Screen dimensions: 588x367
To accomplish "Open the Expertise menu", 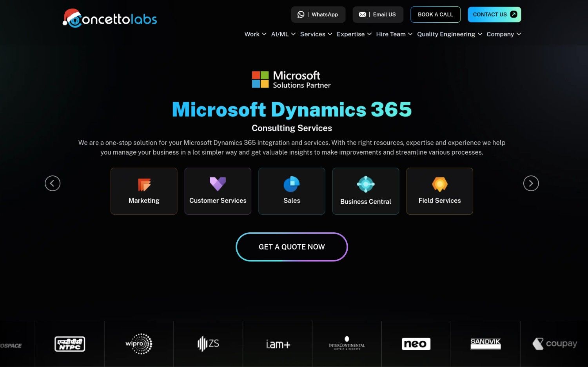I will [354, 34].
